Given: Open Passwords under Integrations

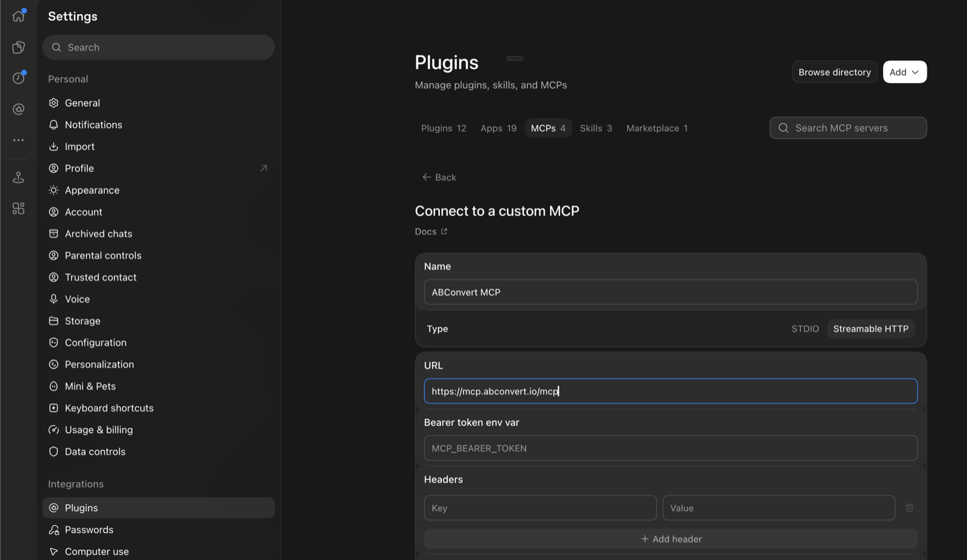Looking at the screenshot, I should click(158, 530).
